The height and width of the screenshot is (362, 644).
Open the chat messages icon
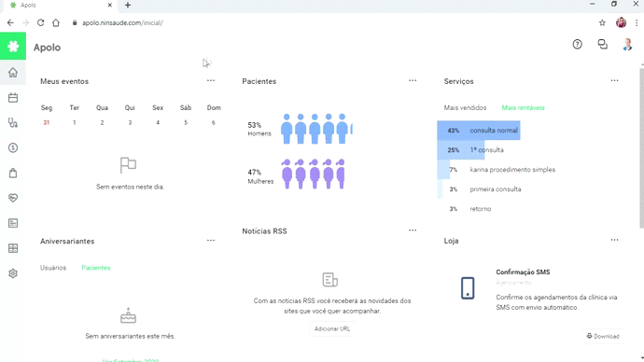click(x=603, y=45)
